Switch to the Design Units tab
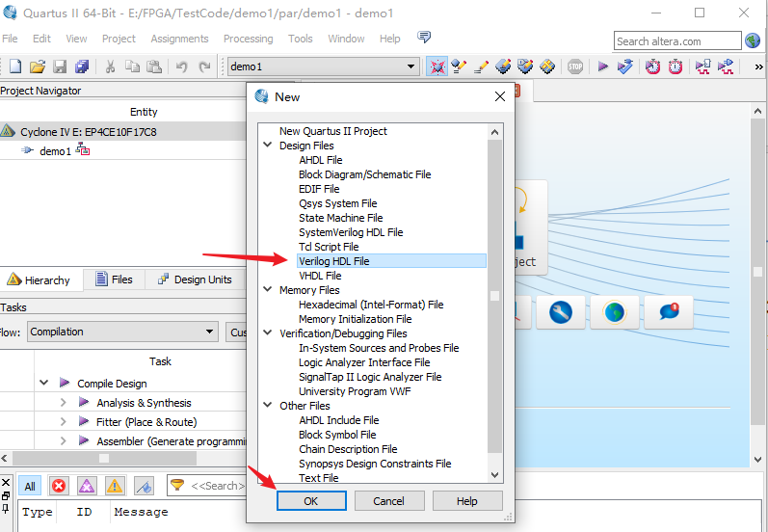 click(x=195, y=279)
